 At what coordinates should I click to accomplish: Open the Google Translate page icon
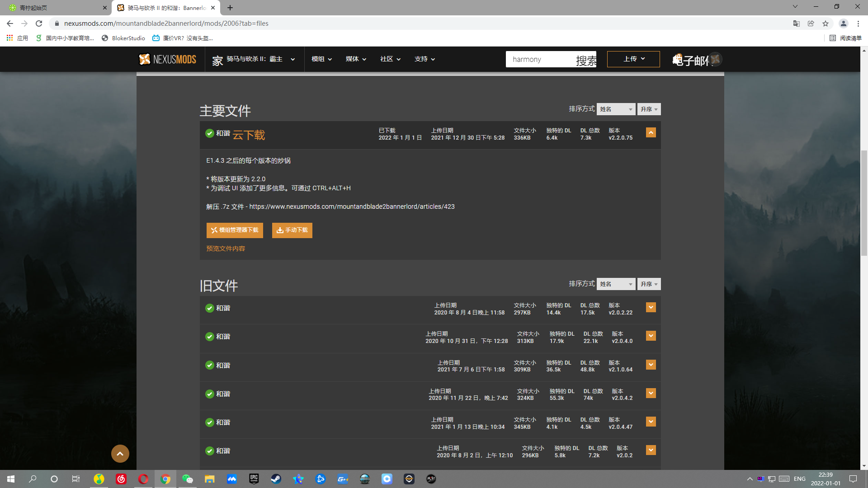click(x=797, y=23)
